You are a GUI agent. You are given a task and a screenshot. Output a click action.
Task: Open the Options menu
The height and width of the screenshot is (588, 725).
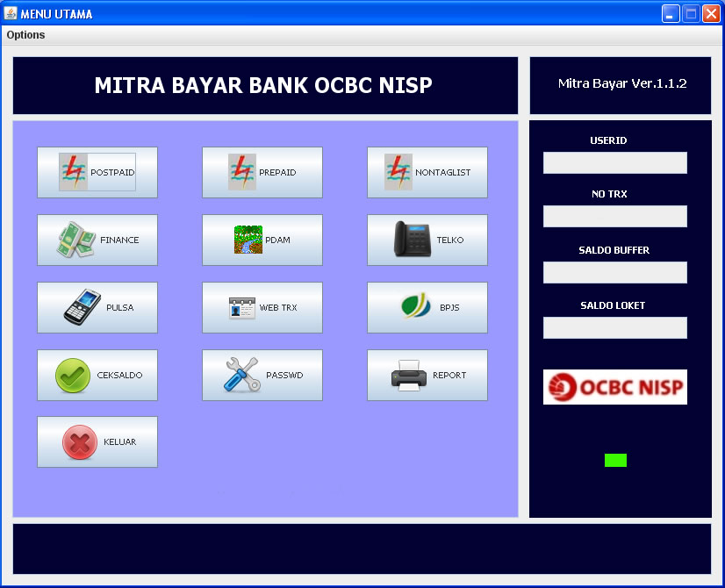click(25, 35)
